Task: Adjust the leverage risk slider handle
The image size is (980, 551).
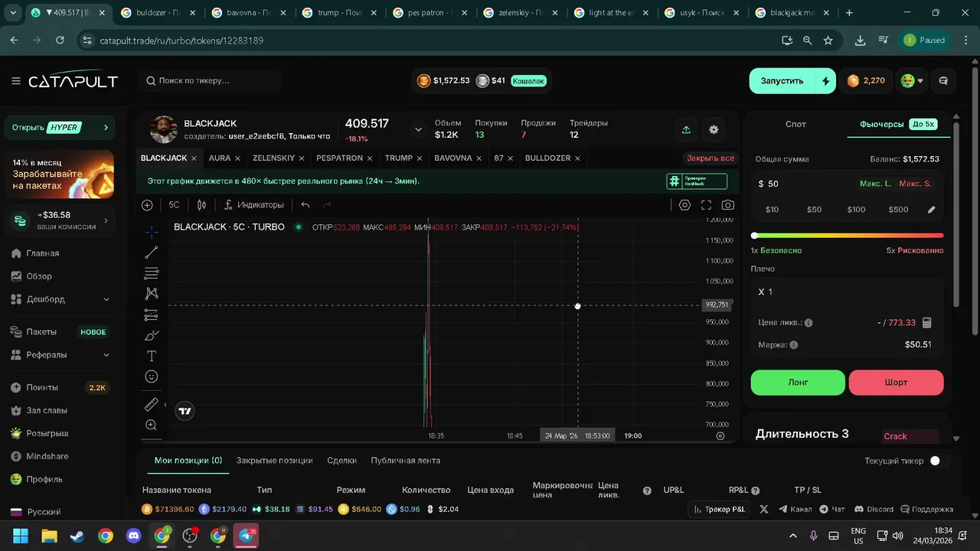Action: (755, 236)
